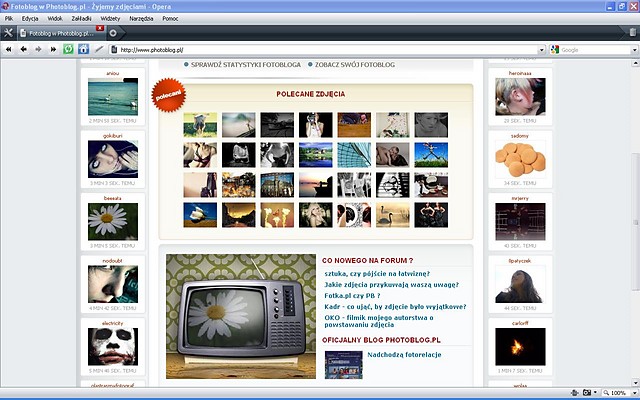
Task: Open the swans featured photo thumbnail
Action: 392,215
